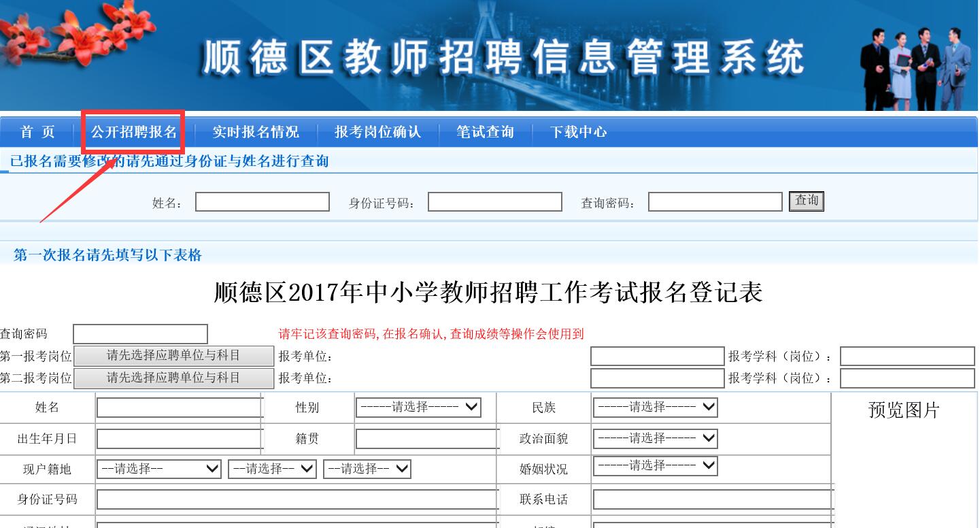Screen dimensions: 980x528
Task: Click the 已报名需要修改的请先通过身份证 notice text
Action: [169, 161]
